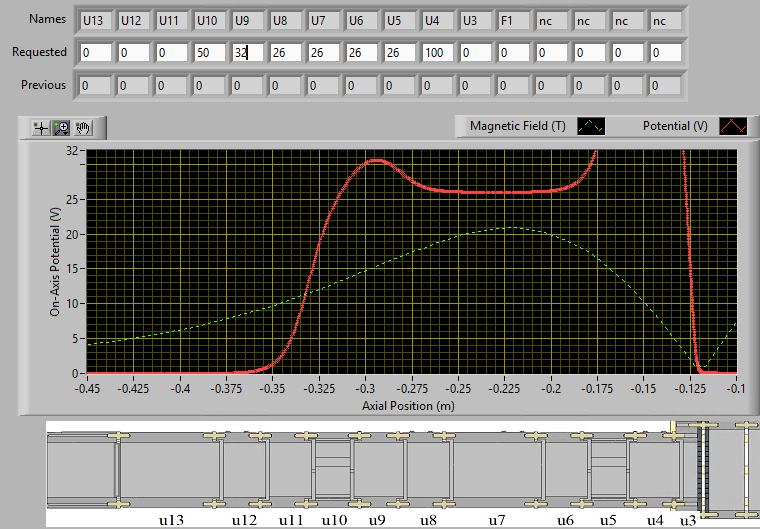Click the U9 previous value field
This screenshot has width=760, height=529.
pyautogui.click(x=248, y=86)
